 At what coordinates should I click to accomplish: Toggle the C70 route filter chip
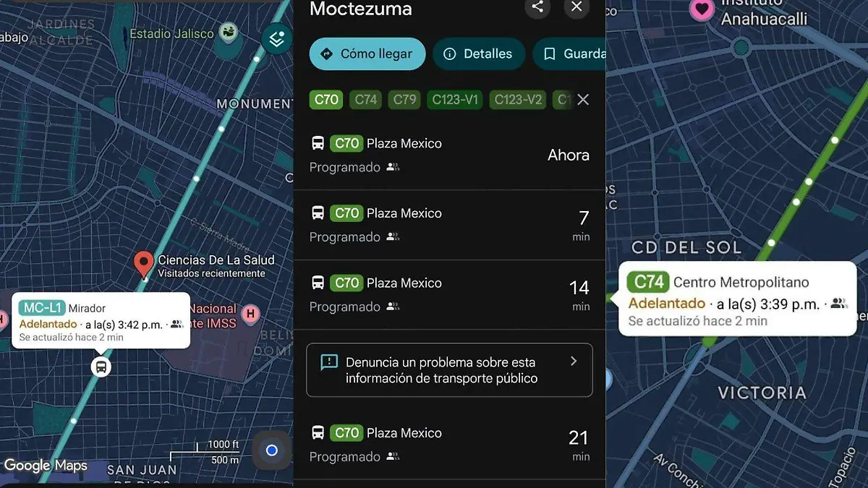tap(326, 100)
